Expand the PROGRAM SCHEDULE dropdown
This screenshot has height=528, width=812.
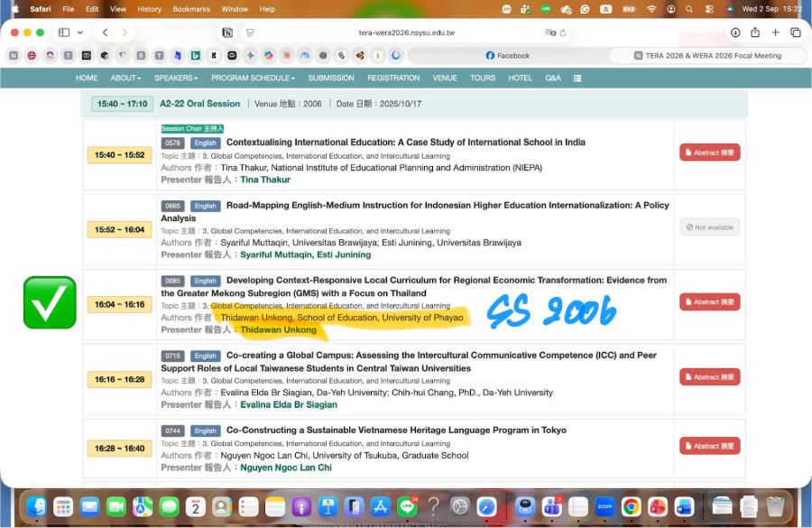pyautogui.click(x=253, y=78)
